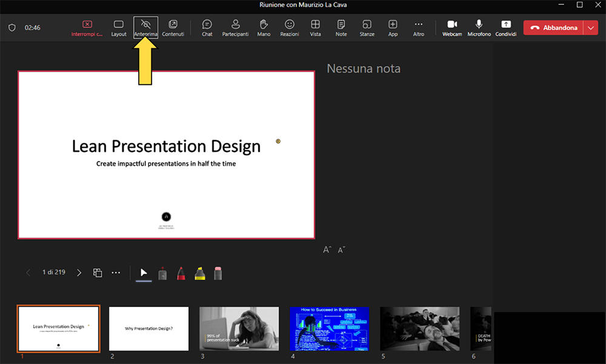Open the Altro more actions menu
The height and width of the screenshot is (364, 606).
419,28
